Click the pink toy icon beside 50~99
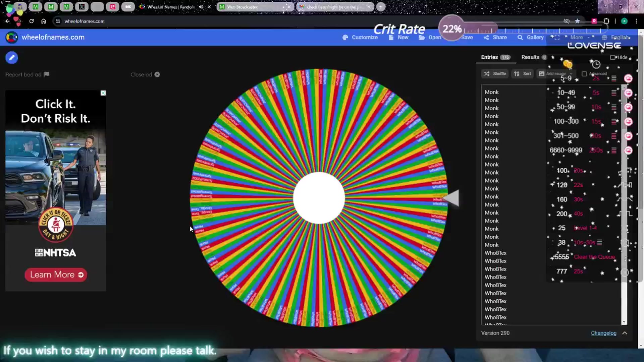 tap(628, 107)
